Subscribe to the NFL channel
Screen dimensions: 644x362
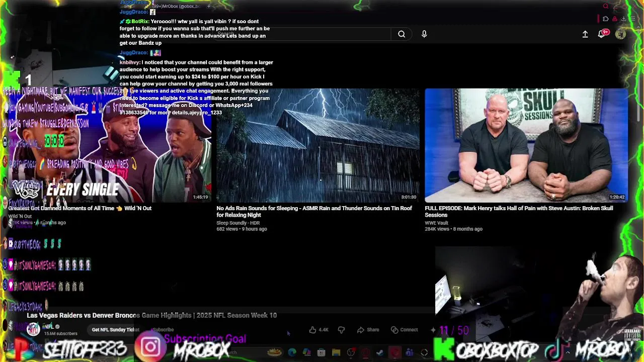tap(163, 330)
